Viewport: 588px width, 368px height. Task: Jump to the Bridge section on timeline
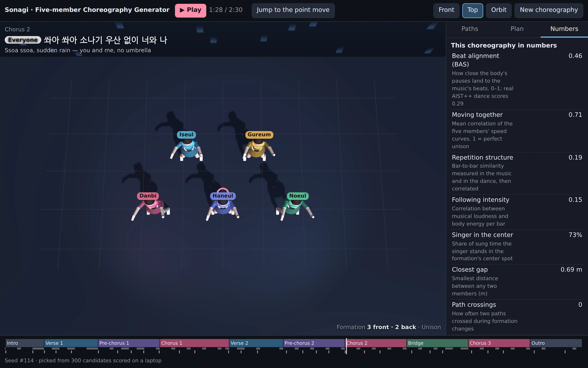[437, 343]
